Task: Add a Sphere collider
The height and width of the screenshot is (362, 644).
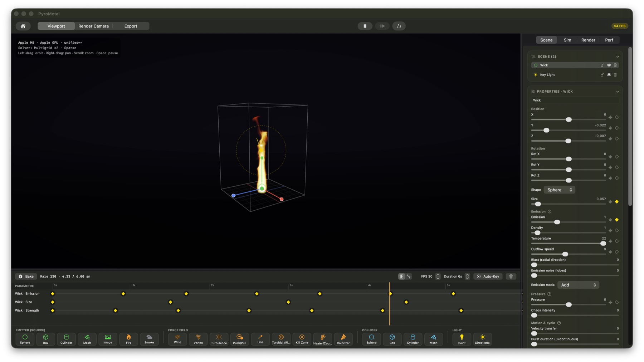Action: click(x=371, y=339)
